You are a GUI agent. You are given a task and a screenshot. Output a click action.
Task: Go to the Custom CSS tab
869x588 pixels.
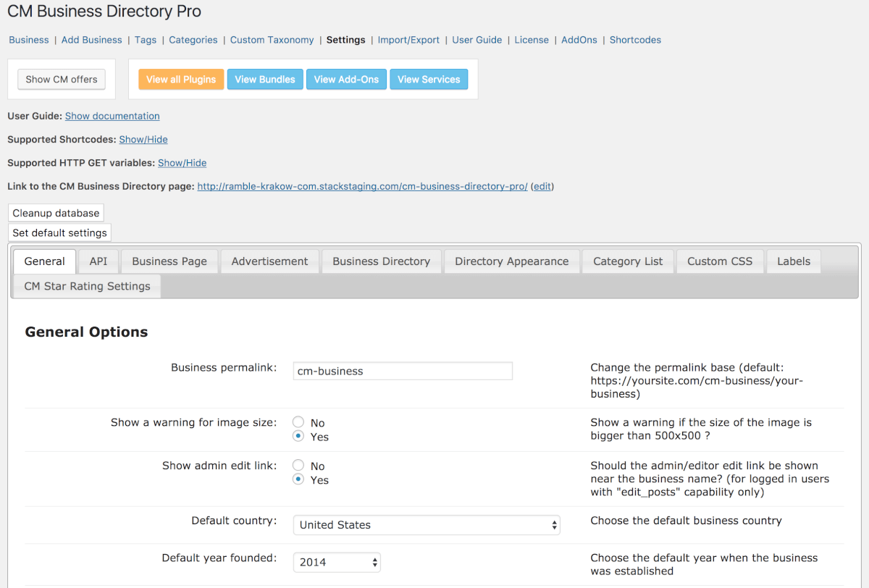tap(720, 261)
